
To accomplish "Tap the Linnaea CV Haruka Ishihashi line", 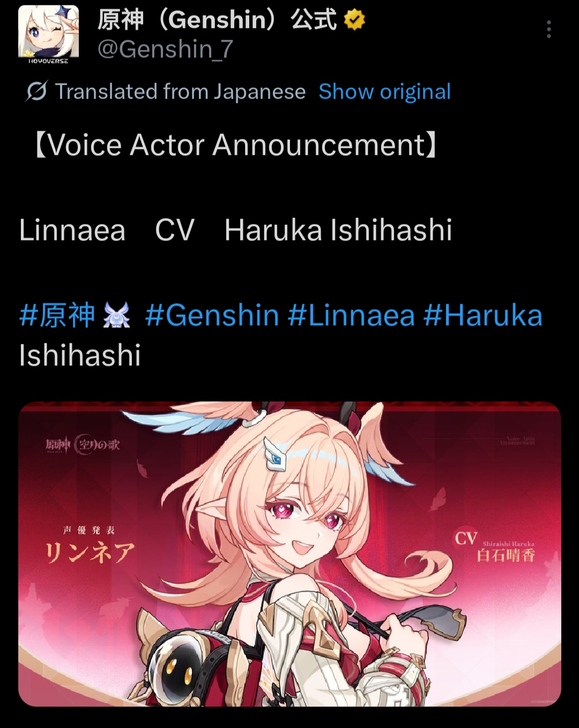I will point(236,230).
